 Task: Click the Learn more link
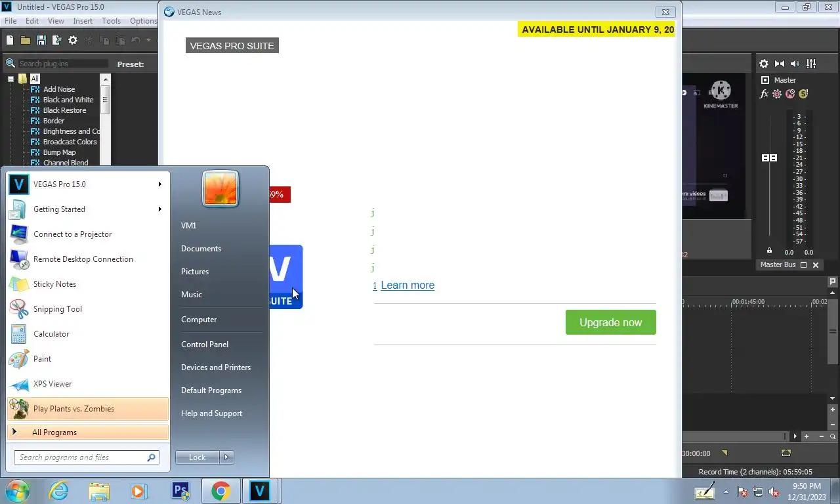408,285
